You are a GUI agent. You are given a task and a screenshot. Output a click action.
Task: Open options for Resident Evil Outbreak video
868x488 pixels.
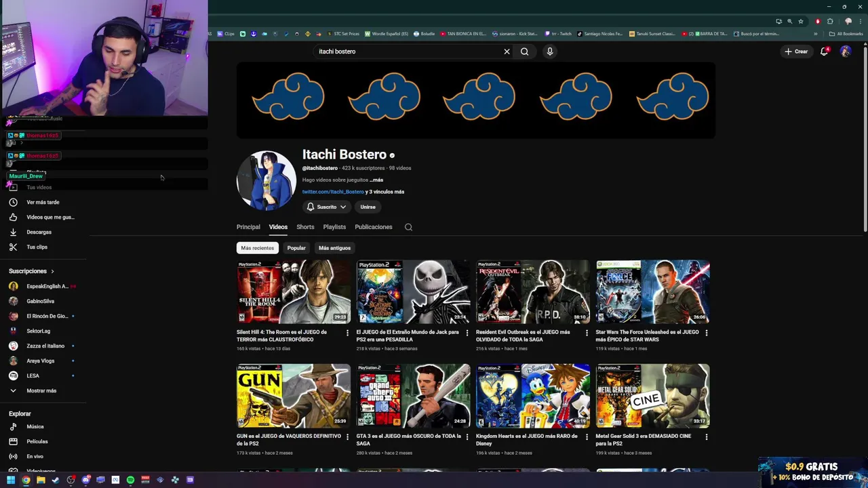pyautogui.click(x=587, y=333)
